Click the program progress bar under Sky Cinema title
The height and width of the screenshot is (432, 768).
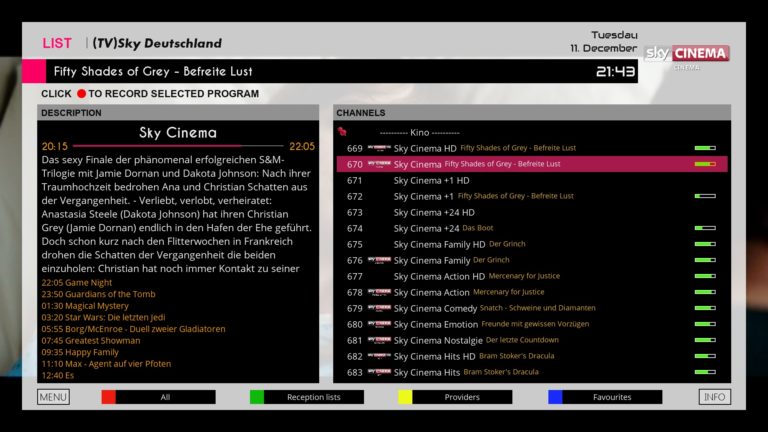pyautogui.click(x=178, y=146)
